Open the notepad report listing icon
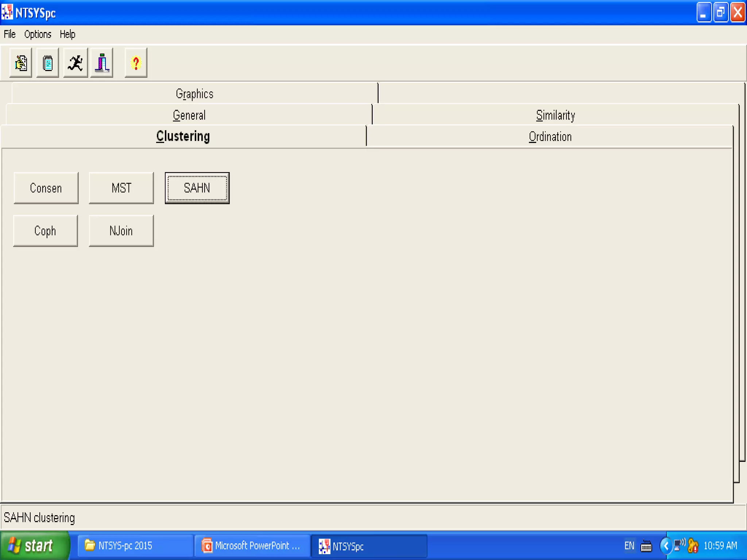This screenshot has height=560, width=747. point(48,63)
